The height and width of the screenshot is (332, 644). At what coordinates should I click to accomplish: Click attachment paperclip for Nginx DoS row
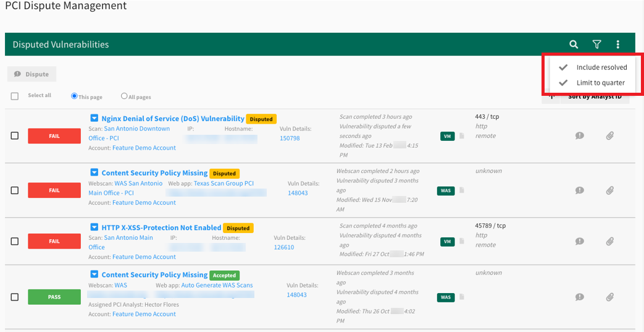(609, 136)
